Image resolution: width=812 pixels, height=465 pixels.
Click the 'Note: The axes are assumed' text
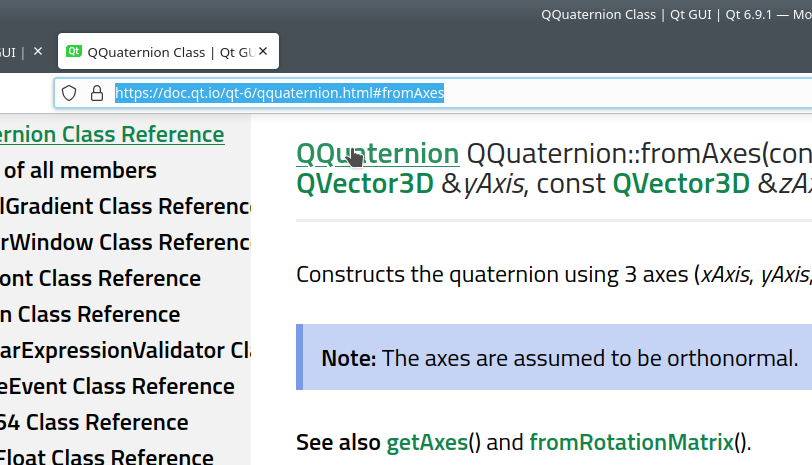(559, 358)
